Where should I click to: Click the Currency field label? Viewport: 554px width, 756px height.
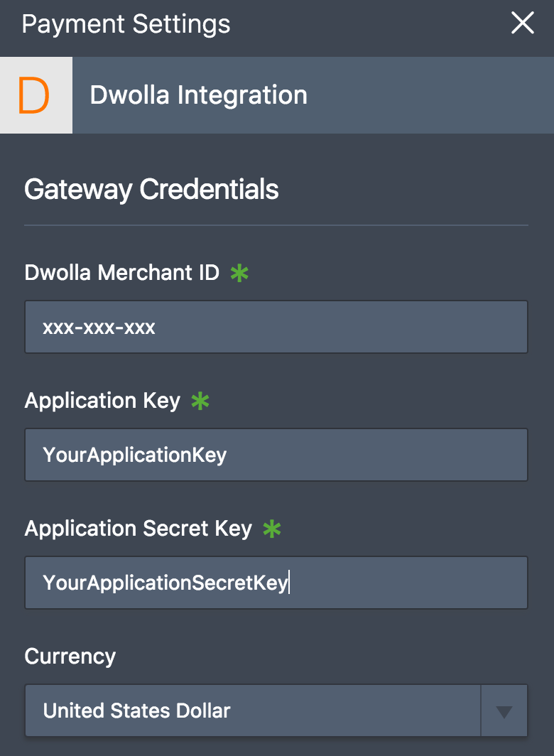(70, 657)
